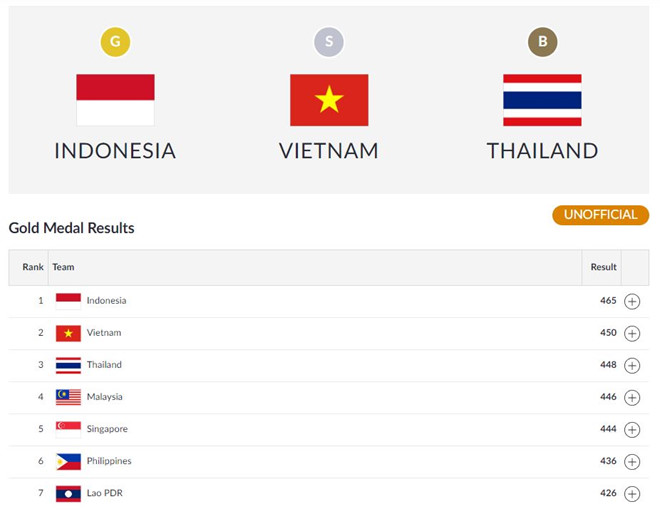660x514 pixels.
Task: Expand Philippines 436 result plus icon
Action: (x=632, y=462)
